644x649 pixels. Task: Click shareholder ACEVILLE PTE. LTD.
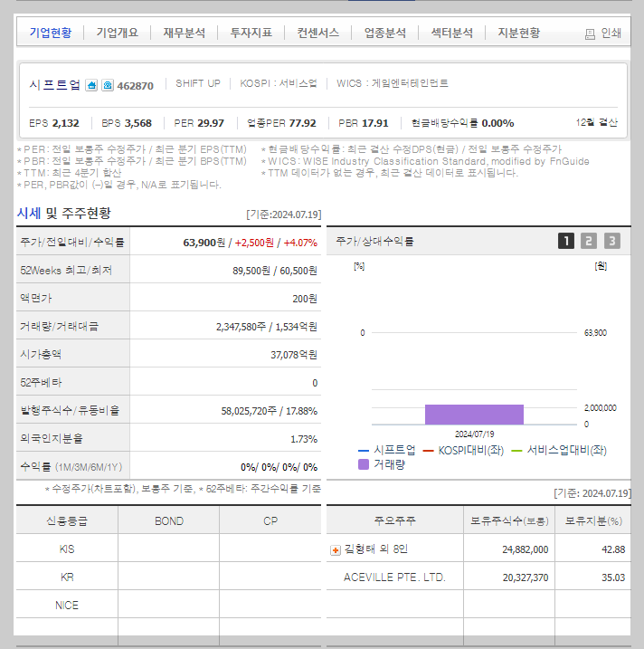tap(394, 577)
